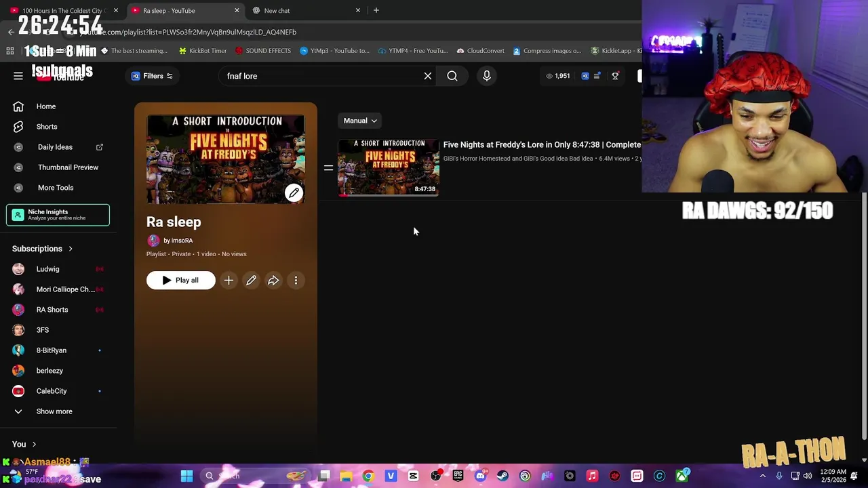This screenshot has width=868, height=488.
Task: Open the playlist three-dot more menu
Action: click(296, 281)
